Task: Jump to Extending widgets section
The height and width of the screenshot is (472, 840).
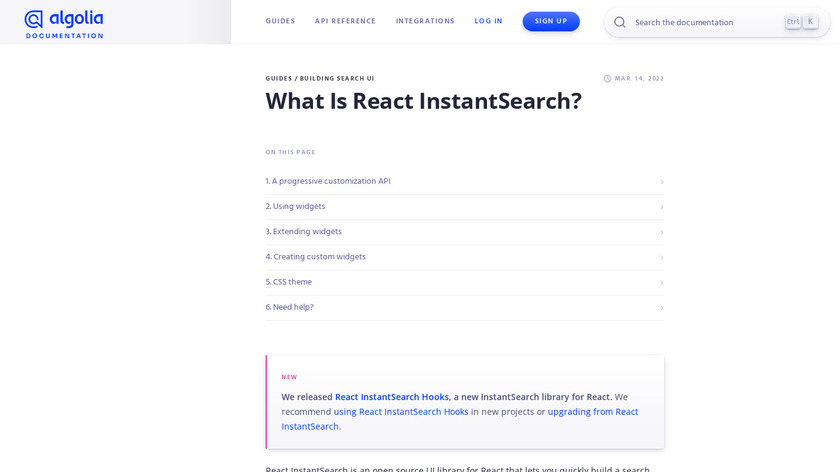Action: coord(464,231)
